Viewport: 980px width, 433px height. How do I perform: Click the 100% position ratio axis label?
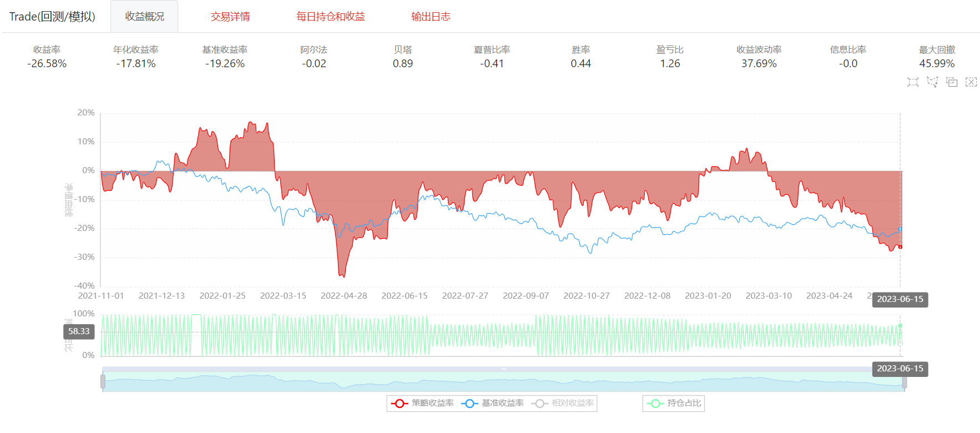[x=84, y=314]
